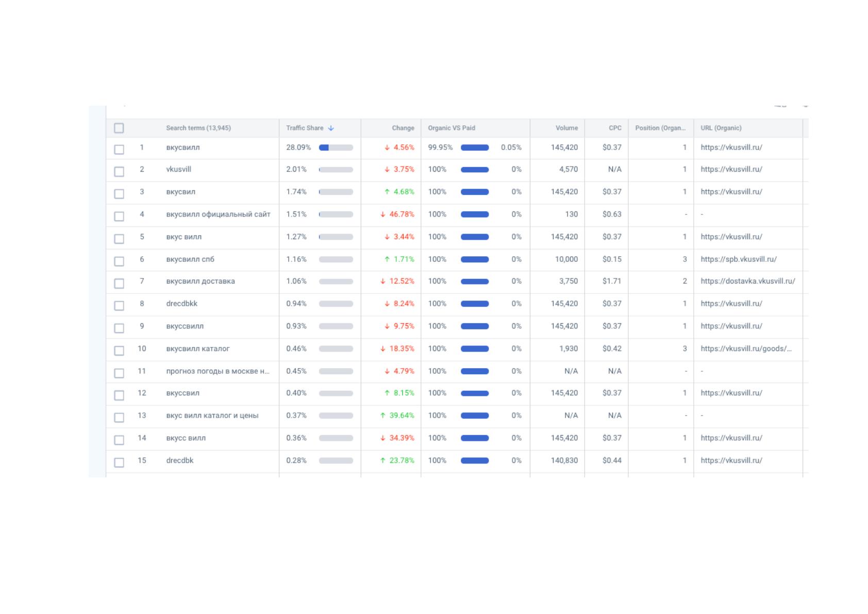Open the spb.vkusvill.ru organic URL link

click(739, 259)
